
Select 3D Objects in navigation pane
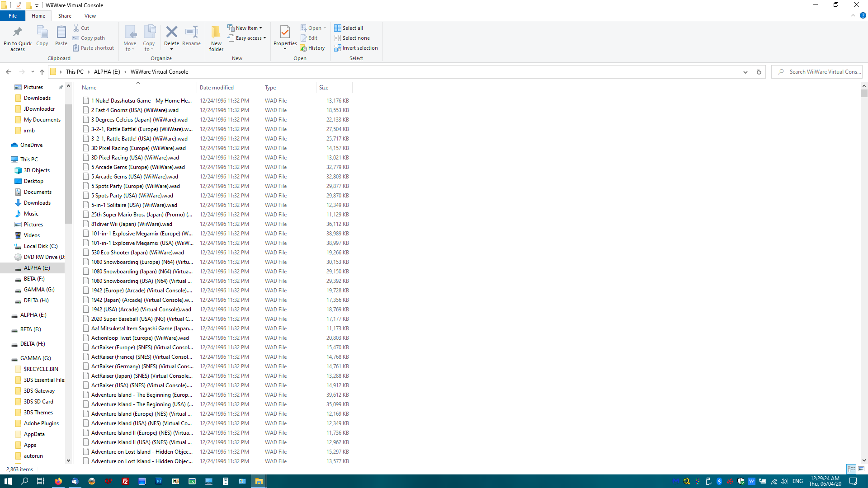[x=37, y=170]
